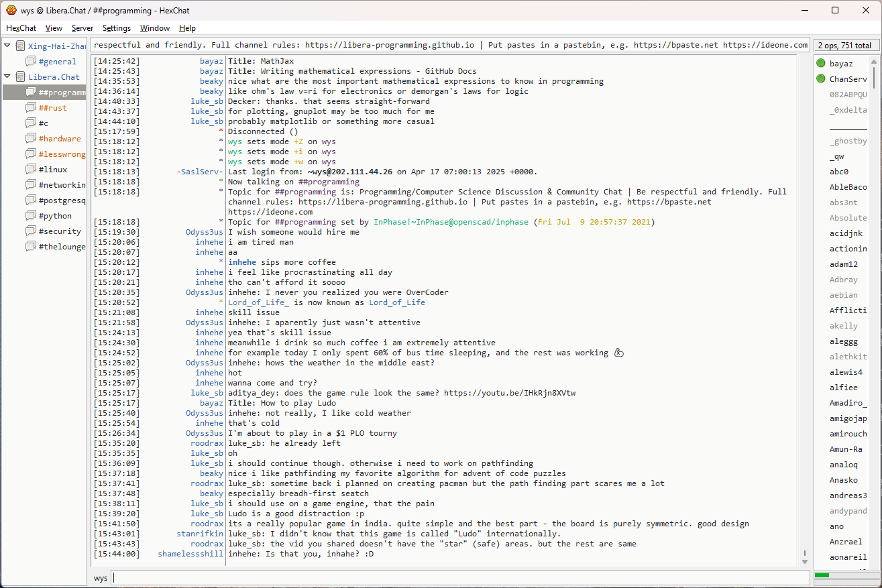The height and width of the screenshot is (588, 882).
Task: Click the channel icon next to #hardware
Action: pyautogui.click(x=30, y=139)
